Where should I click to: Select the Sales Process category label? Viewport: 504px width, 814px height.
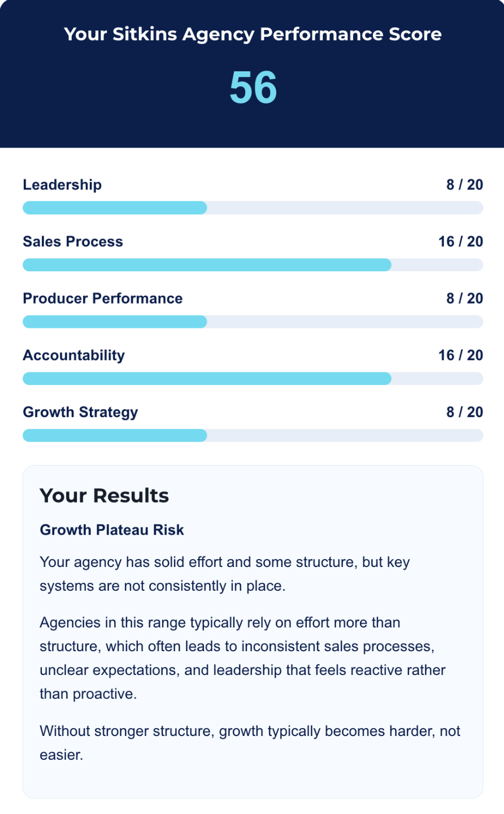(73, 242)
